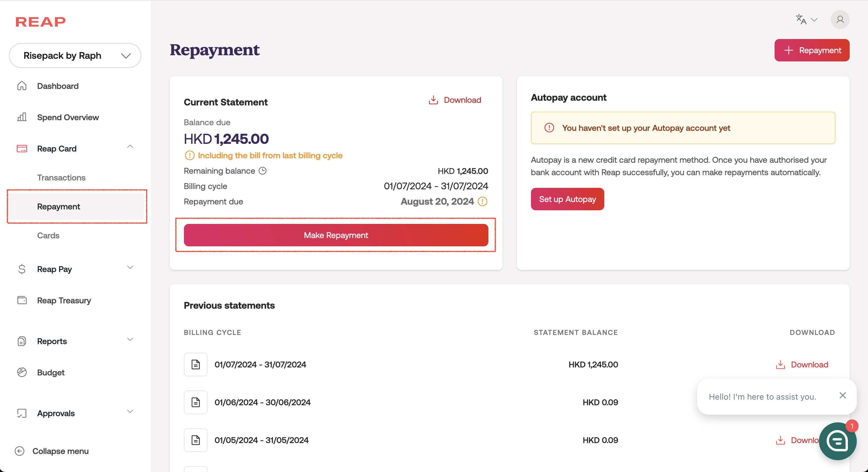868x472 pixels.
Task: Download the Current Statement
Action: pyautogui.click(x=455, y=100)
